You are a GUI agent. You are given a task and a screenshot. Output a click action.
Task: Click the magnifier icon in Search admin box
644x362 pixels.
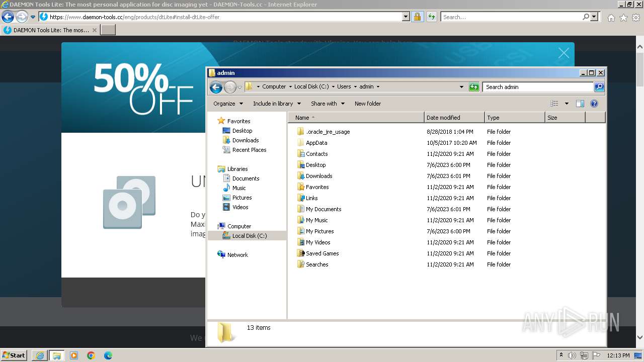pos(599,87)
